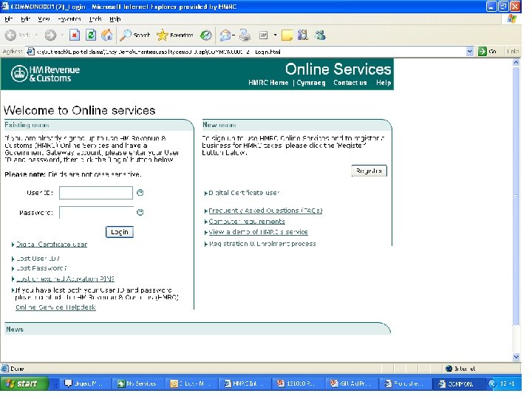Click inside the Password input field
This screenshot has width=532, height=399.
(96, 212)
